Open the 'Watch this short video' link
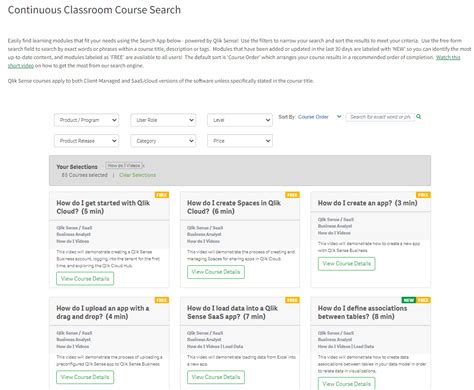Screen dimensions: 474x390 [448, 57]
